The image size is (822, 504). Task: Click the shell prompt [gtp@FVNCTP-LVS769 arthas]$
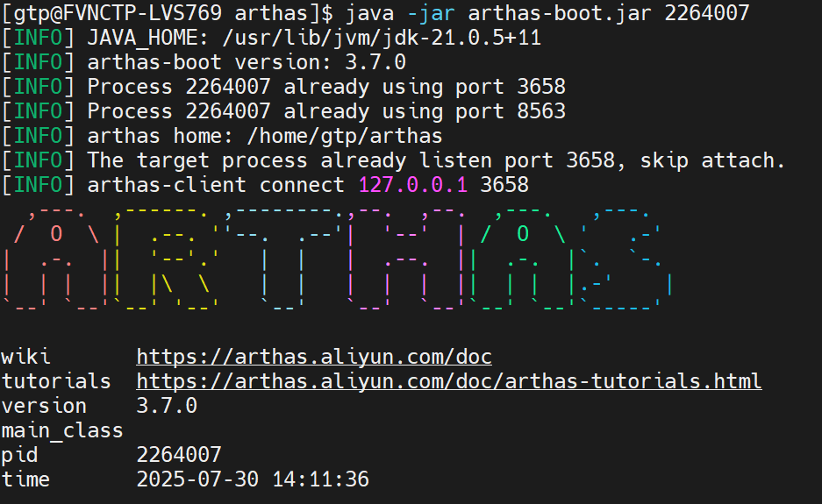point(168,13)
